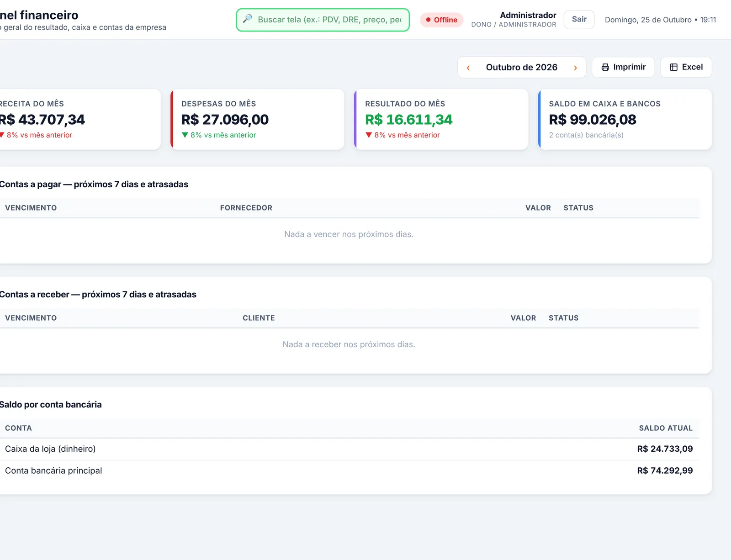Click the date Domingo, 25 de Outubro
This screenshot has width=731, height=560.
pyautogui.click(x=648, y=20)
